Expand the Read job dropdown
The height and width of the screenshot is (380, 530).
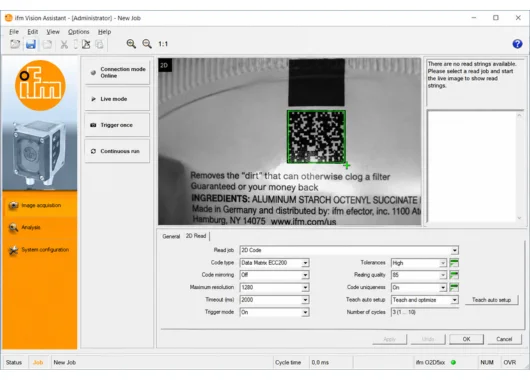(x=454, y=251)
